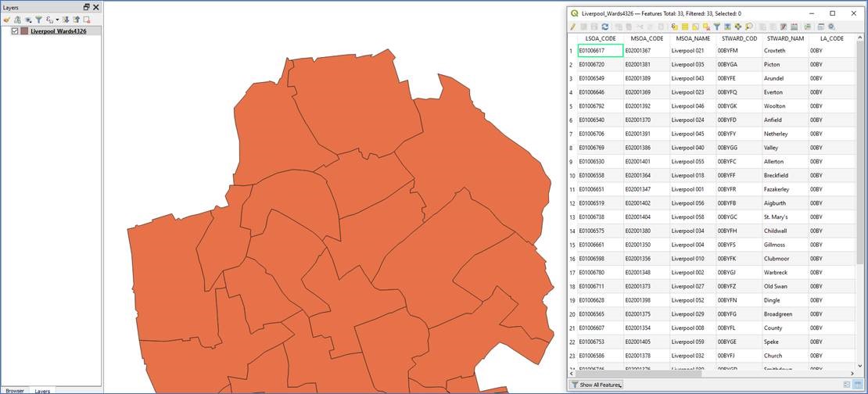Click cell Liverpool 046
The image size is (868, 394).
693,106
